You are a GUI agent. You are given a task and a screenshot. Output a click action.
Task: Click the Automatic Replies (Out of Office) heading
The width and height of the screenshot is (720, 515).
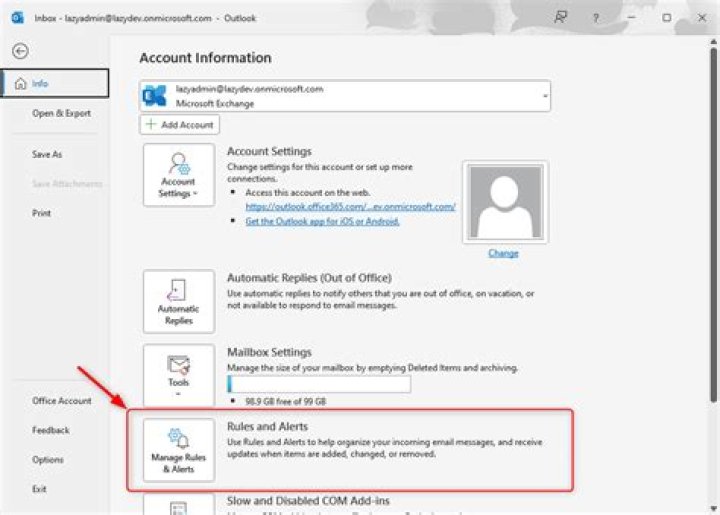pyautogui.click(x=309, y=278)
